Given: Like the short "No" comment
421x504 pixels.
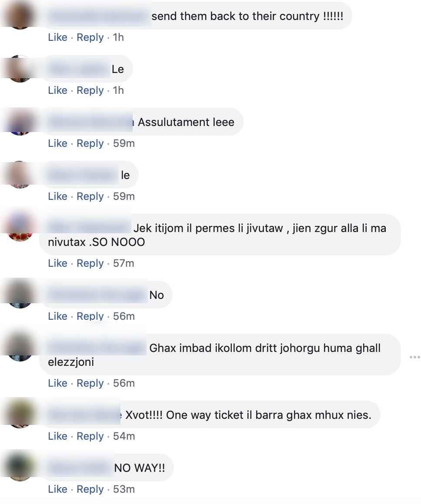Looking at the screenshot, I should [57, 316].
